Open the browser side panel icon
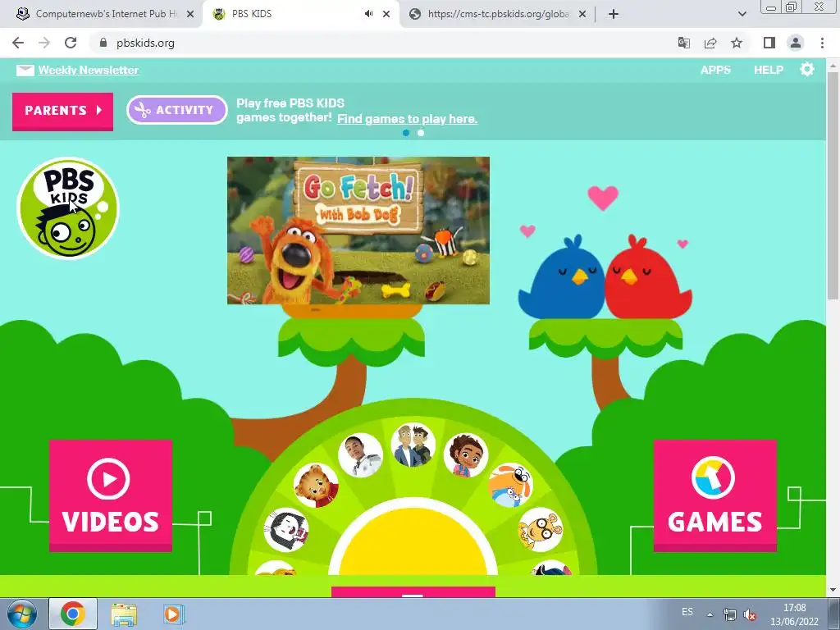This screenshot has width=840, height=630. (769, 43)
